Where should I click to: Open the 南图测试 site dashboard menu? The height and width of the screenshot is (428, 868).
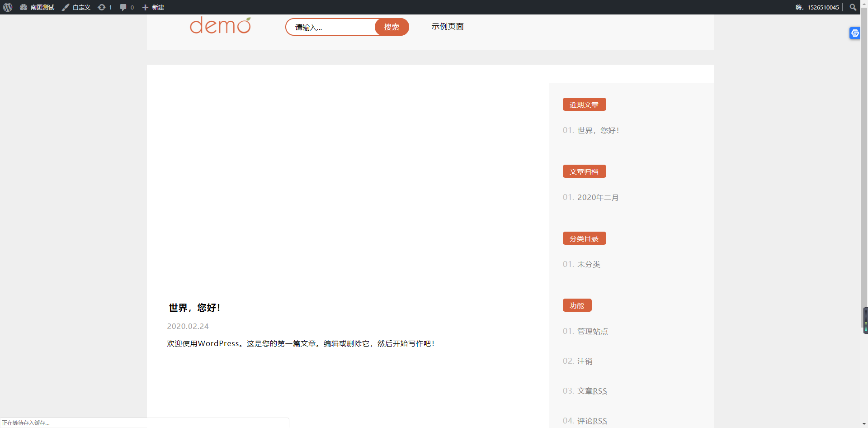point(37,7)
